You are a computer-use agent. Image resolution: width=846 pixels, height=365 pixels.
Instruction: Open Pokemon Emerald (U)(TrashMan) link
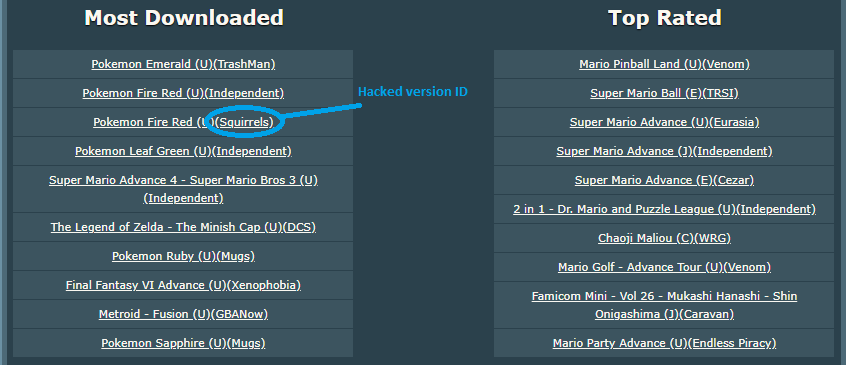point(183,64)
